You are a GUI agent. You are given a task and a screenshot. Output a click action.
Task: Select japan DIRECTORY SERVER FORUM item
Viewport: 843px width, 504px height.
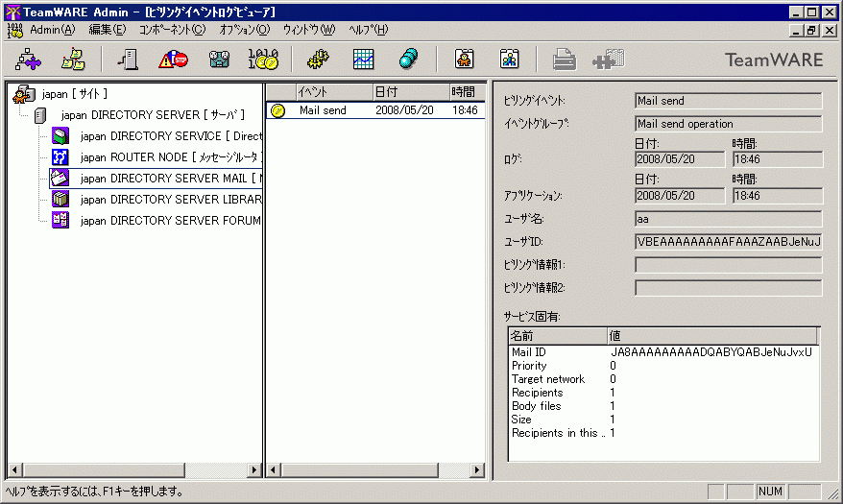171,220
